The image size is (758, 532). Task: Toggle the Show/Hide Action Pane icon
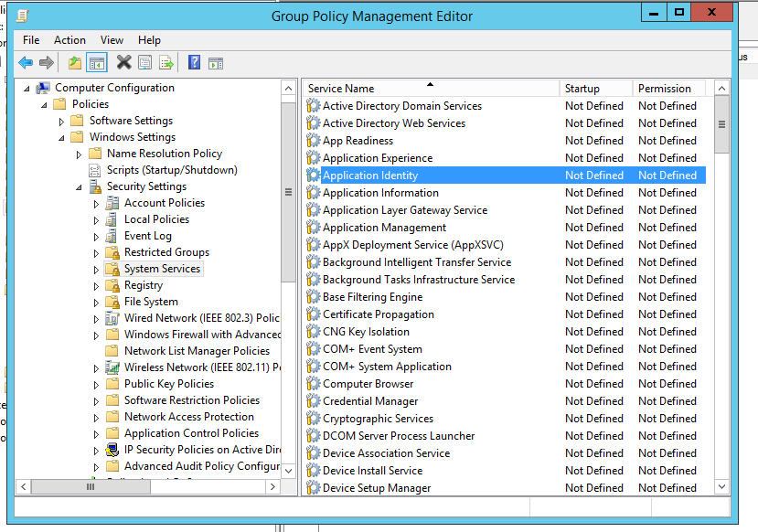(216, 63)
